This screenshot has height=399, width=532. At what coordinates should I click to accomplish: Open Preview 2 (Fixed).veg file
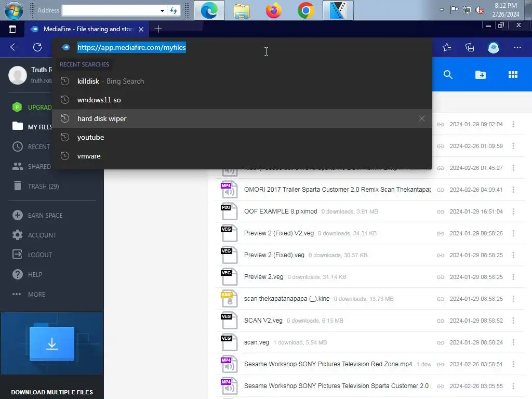click(274, 255)
